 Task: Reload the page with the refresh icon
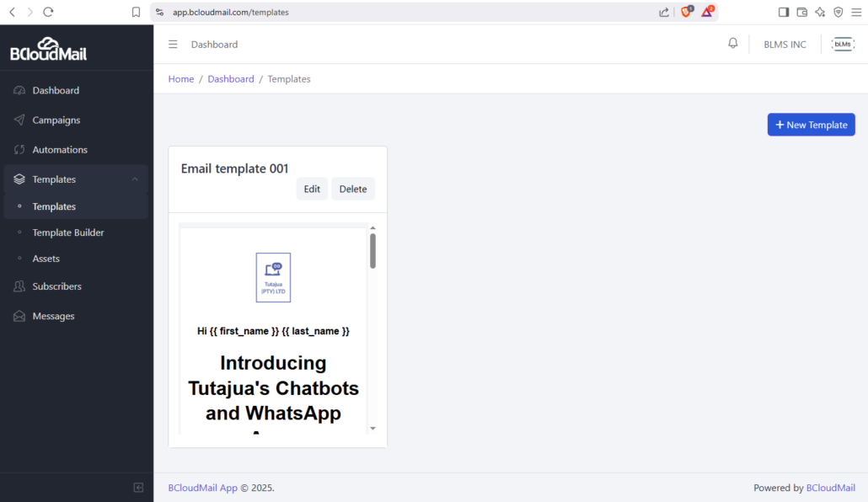48,12
